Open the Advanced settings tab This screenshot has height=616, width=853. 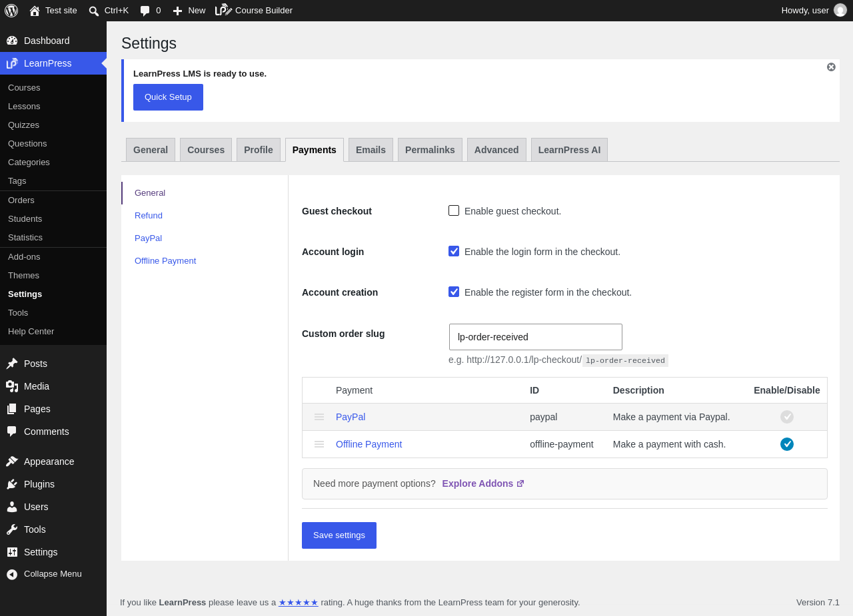pyautogui.click(x=496, y=150)
